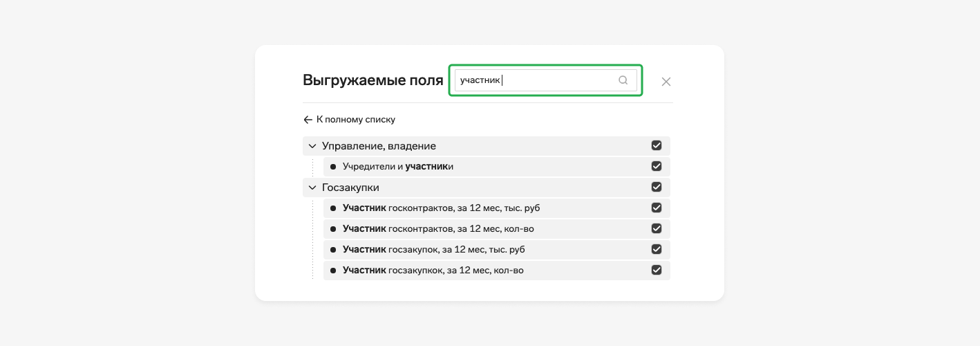Image resolution: width=980 pixels, height=346 pixels.
Task: Collapse the Госзакупки group
Action: coord(312,188)
